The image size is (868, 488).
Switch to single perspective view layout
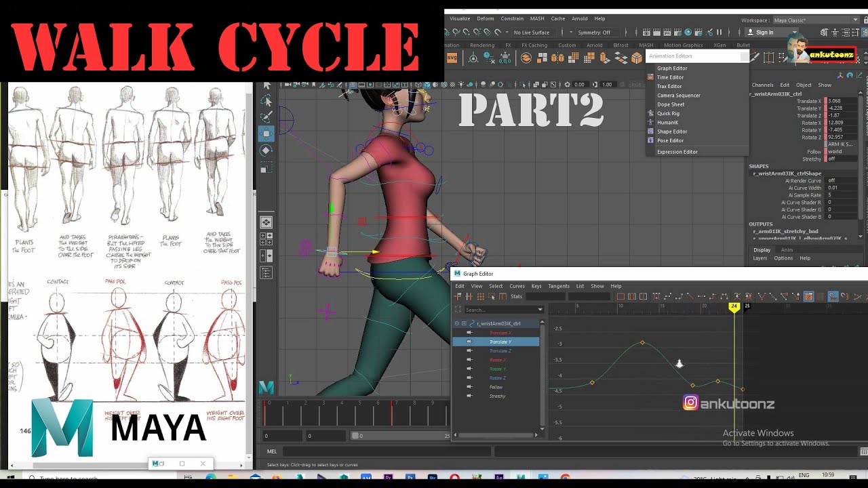266,222
